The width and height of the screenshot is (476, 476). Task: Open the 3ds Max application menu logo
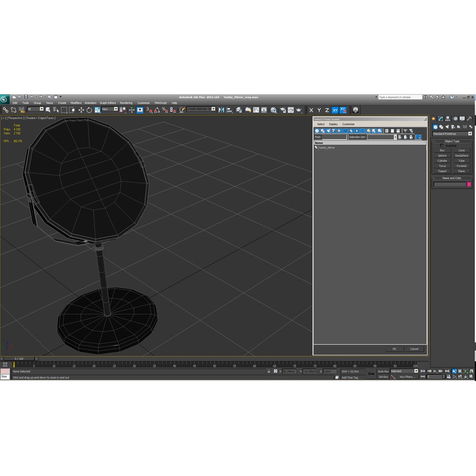[4, 99]
